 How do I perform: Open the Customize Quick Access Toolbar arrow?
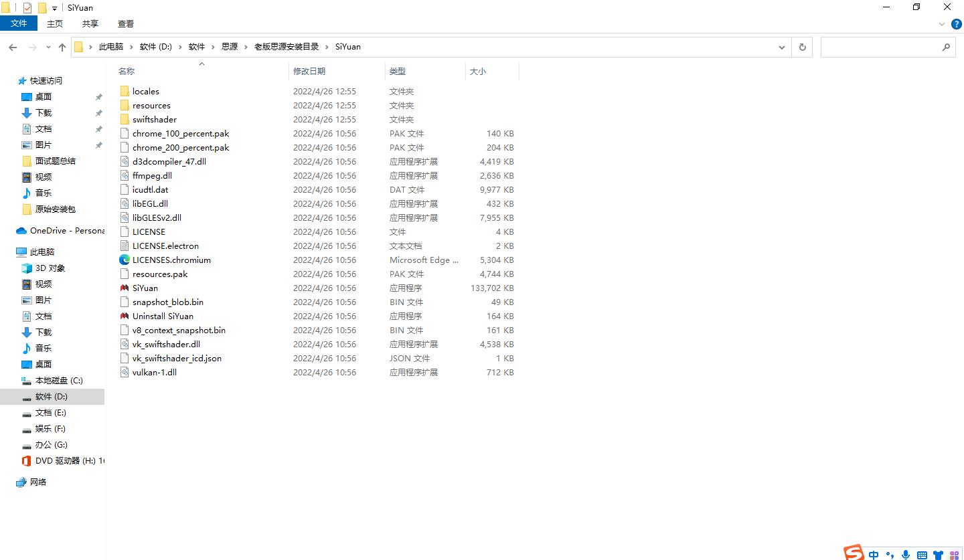54,9
